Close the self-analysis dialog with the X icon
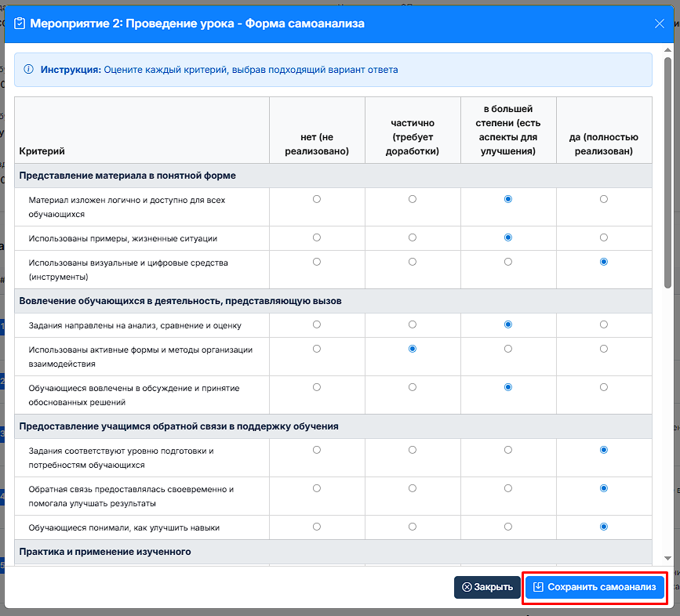Image resolution: width=680 pixels, height=616 pixels. (x=659, y=24)
